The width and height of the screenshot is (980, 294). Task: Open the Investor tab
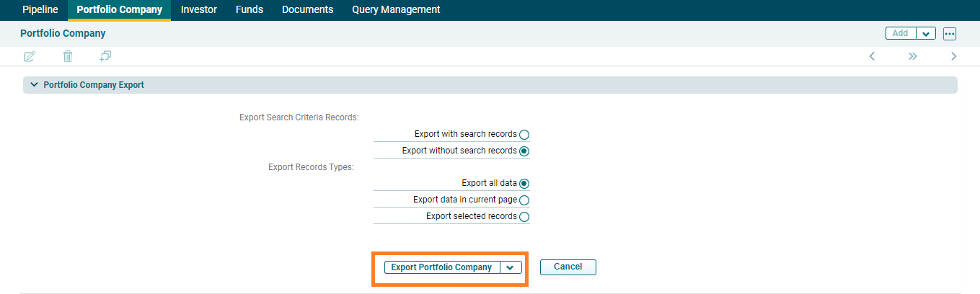click(x=199, y=10)
